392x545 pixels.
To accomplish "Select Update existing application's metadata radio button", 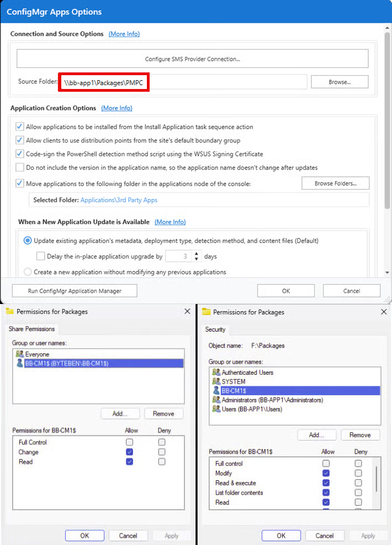I will (x=28, y=240).
